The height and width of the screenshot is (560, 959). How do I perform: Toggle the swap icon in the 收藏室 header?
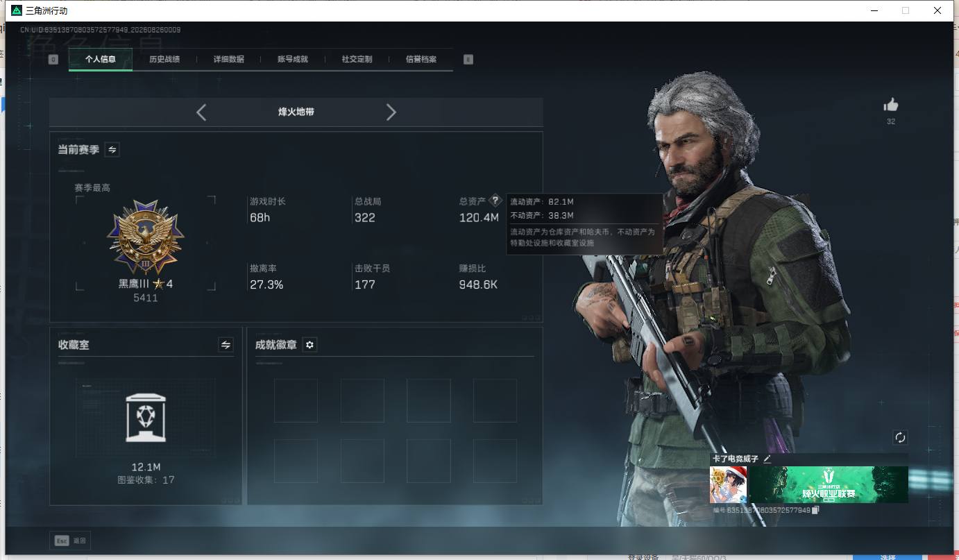click(x=226, y=344)
